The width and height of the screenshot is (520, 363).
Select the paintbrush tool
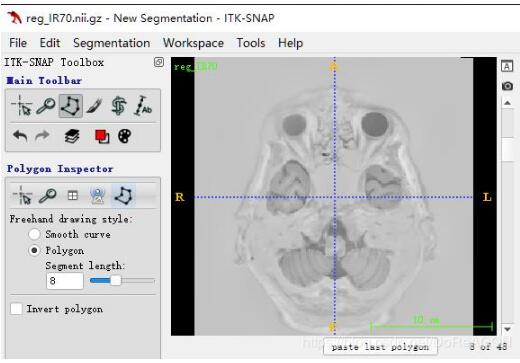(x=95, y=106)
